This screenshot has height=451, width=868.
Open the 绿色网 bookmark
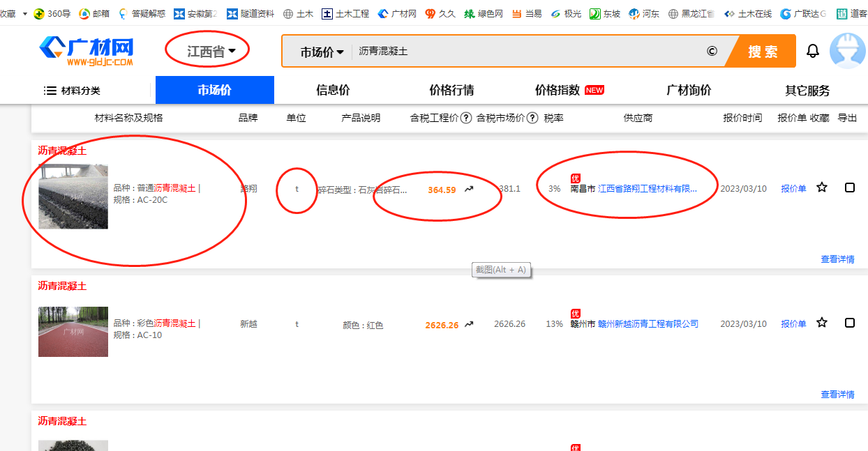484,13
